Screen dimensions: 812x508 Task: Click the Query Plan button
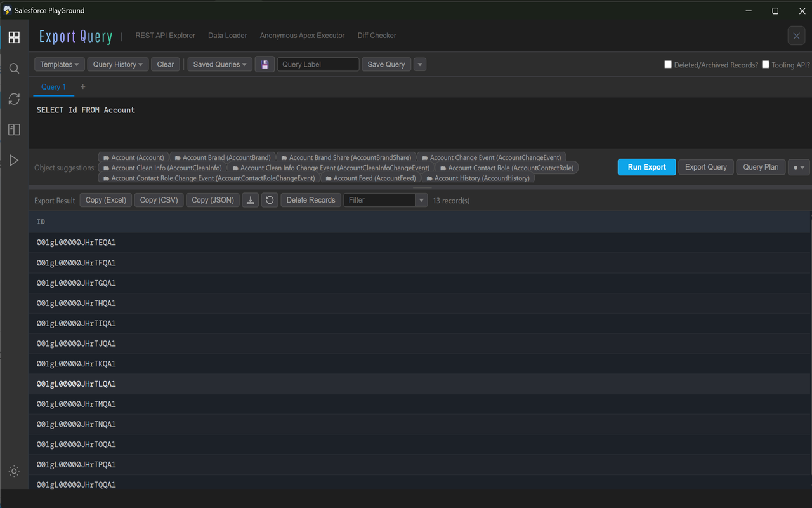[x=761, y=167]
